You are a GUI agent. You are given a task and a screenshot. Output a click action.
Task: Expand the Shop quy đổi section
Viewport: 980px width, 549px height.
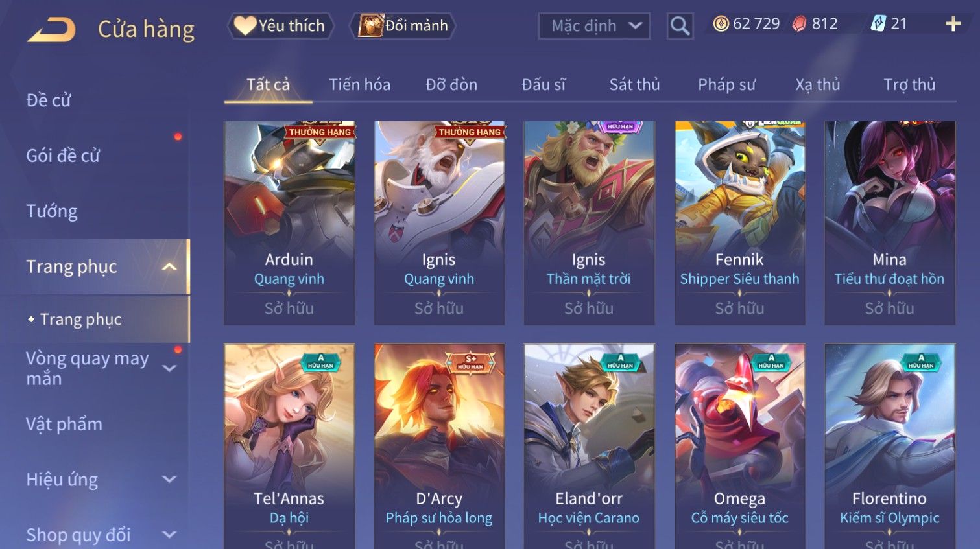(x=169, y=535)
